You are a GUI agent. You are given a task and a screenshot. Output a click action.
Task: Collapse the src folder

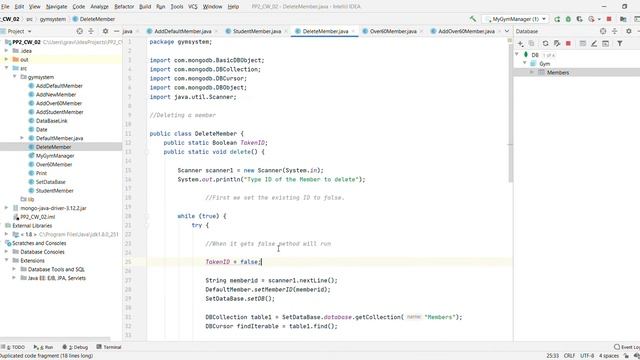click(x=6, y=68)
